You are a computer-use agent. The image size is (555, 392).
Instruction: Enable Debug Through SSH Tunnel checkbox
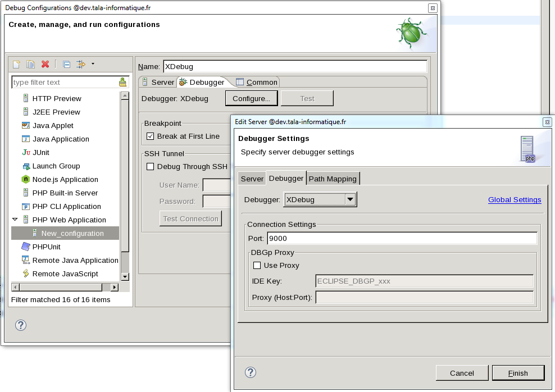click(x=150, y=166)
